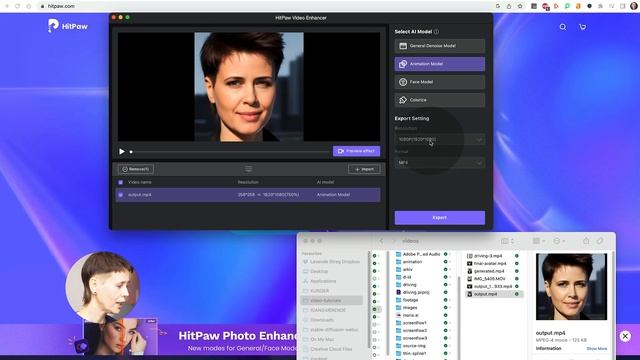The width and height of the screenshot is (640, 360).
Task: Open the shopping cart icon on HitPaw site
Action: [x=582, y=27]
